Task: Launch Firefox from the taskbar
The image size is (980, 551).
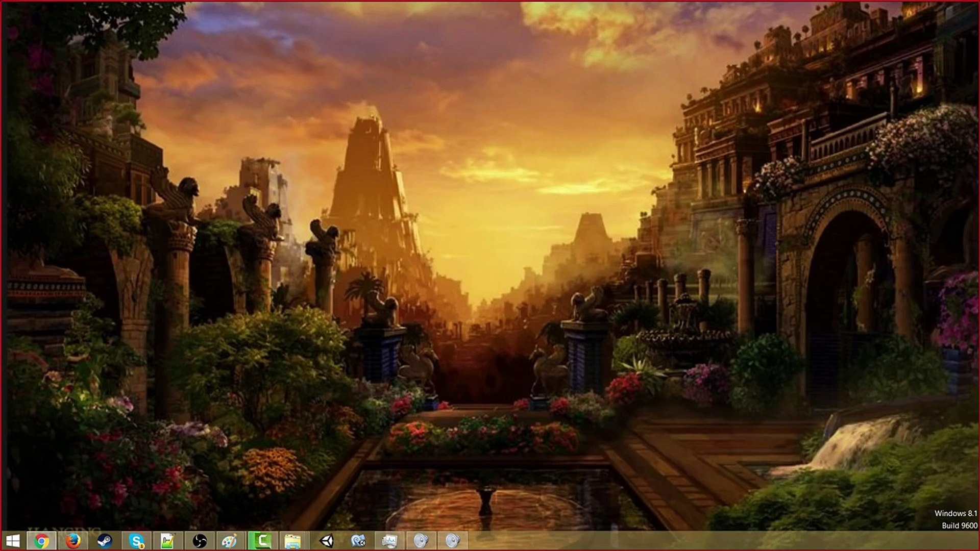Action: pos(73,541)
